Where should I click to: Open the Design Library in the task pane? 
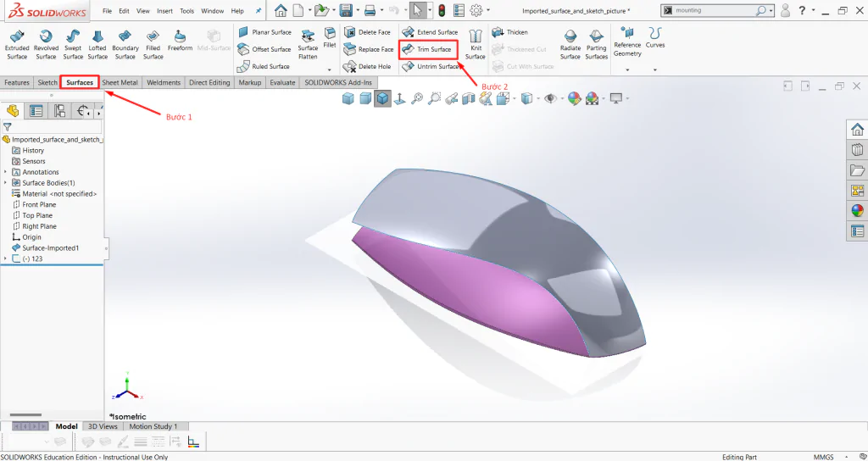point(857,150)
